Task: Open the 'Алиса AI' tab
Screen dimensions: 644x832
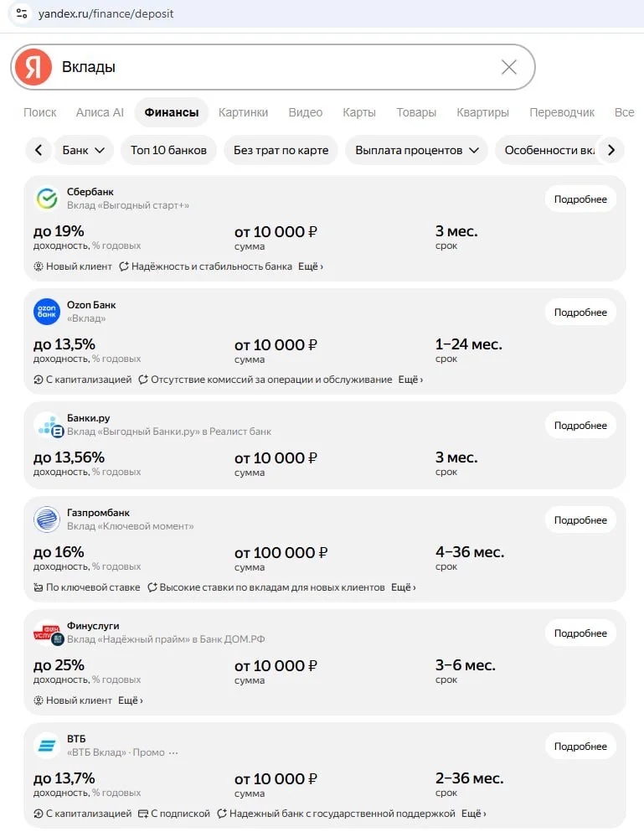Action: (x=100, y=112)
